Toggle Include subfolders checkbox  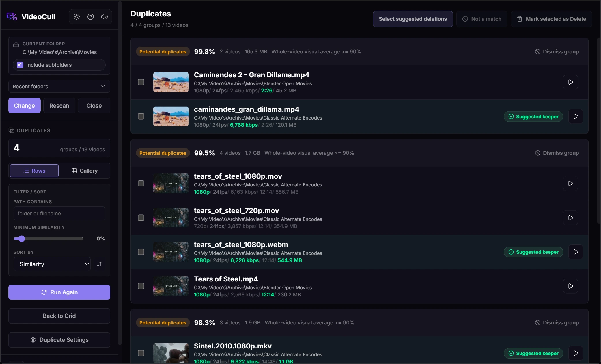tap(20, 65)
